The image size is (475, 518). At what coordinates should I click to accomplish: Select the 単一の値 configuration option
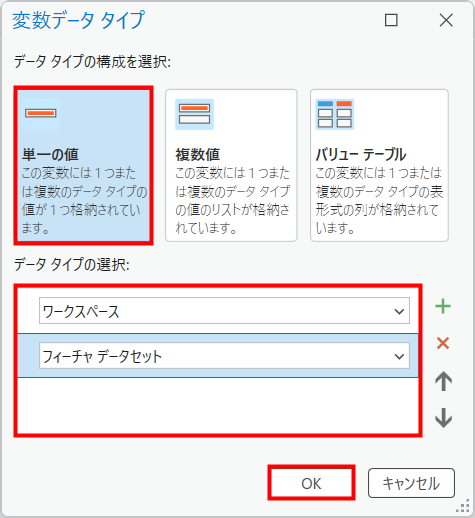point(83,165)
